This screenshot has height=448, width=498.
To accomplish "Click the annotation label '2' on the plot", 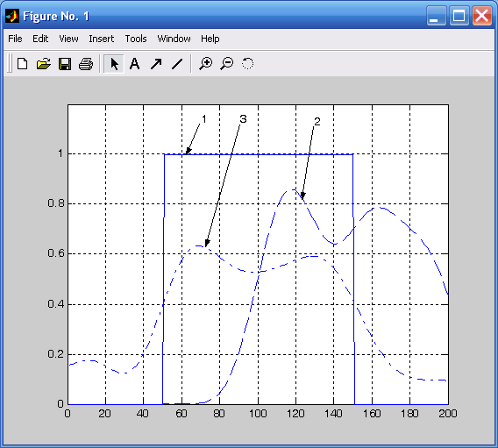I will (x=317, y=122).
